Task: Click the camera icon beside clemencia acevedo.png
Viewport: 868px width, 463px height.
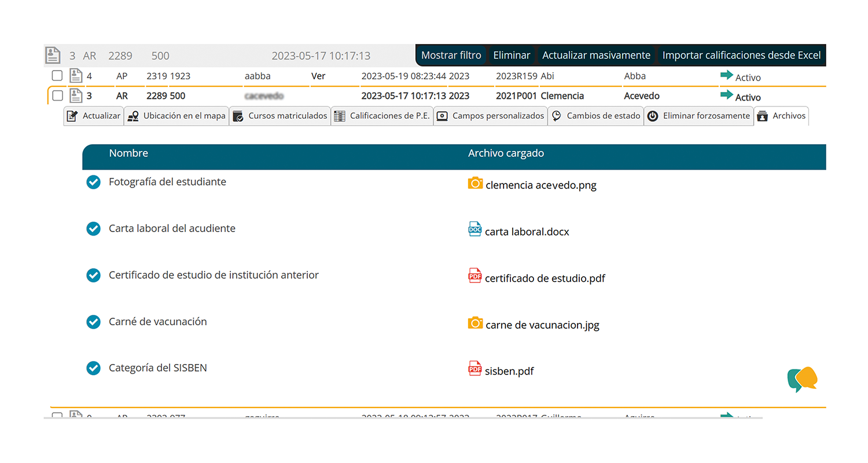Action: coord(475,183)
